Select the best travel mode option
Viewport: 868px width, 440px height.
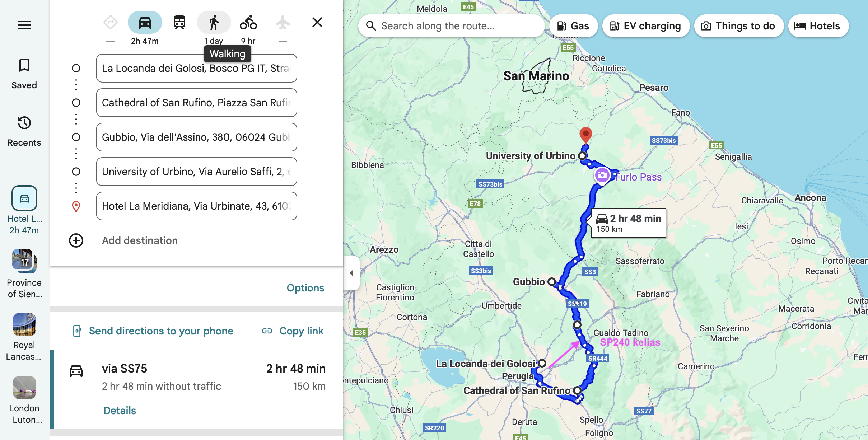(110, 23)
